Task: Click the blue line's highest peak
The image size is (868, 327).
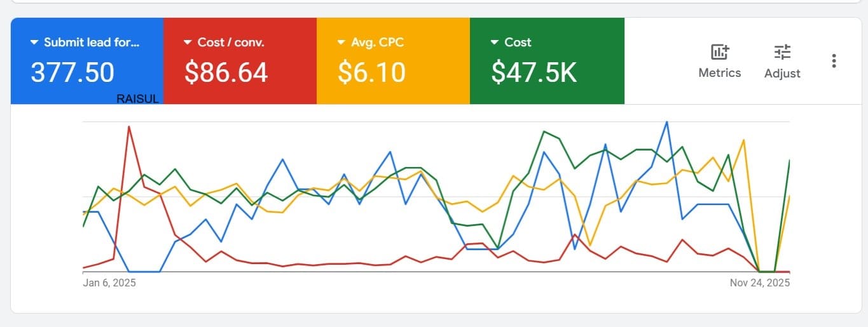Action: pyautogui.click(x=666, y=122)
